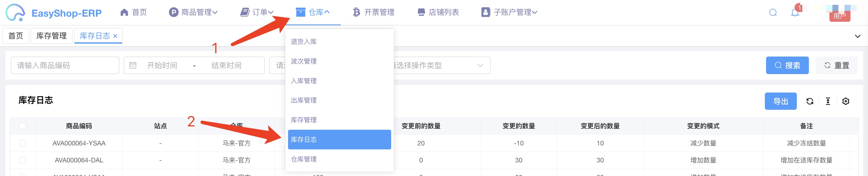
Task: Click the 增加在途库存数量 remark in AVA000064-DAL row
Action: pyautogui.click(x=806, y=160)
